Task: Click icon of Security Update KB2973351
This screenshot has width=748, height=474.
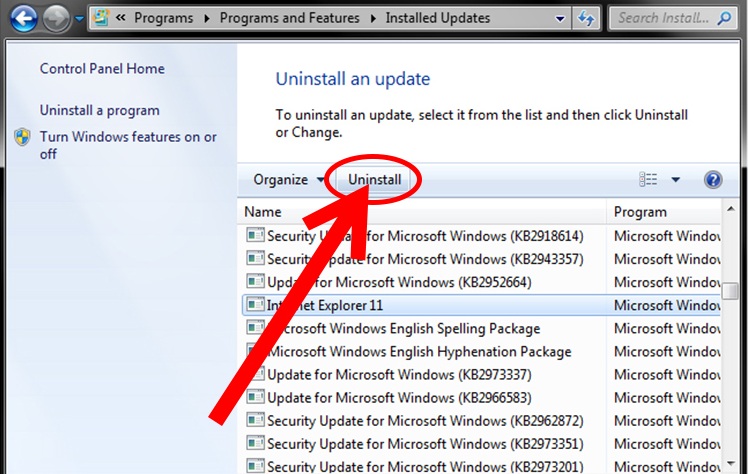Action: pyautogui.click(x=255, y=443)
